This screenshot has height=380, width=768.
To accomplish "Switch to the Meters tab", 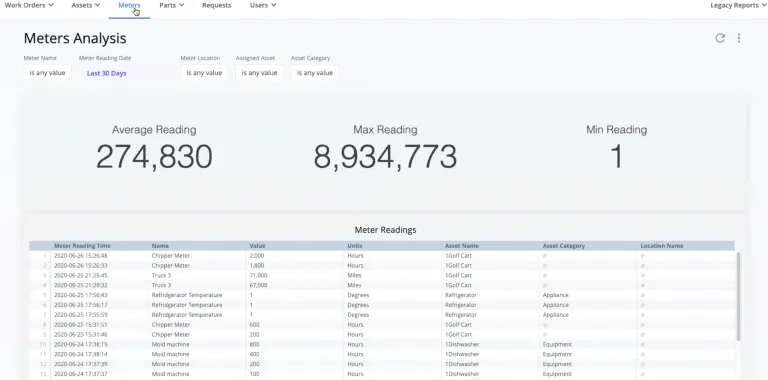I will [129, 5].
